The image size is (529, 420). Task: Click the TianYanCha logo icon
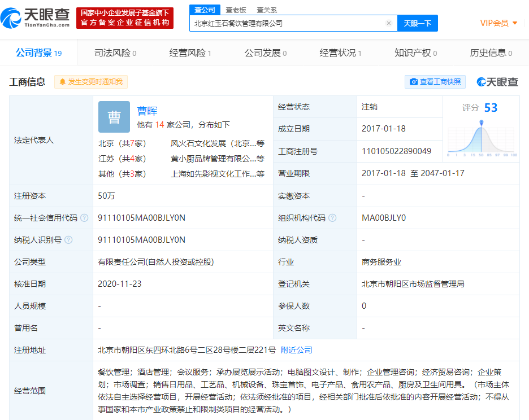12,18
